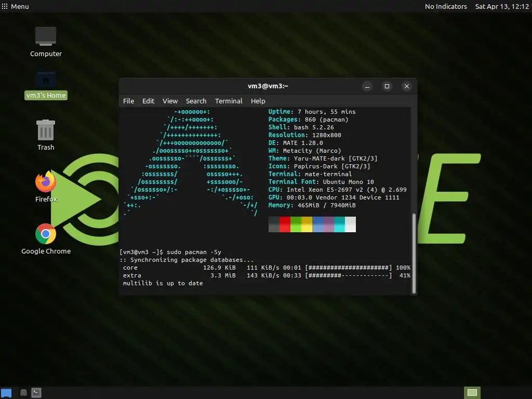The width and height of the screenshot is (532, 399).
Task: Click the '3.3 MiB' extra size value
Action: [x=223, y=275]
